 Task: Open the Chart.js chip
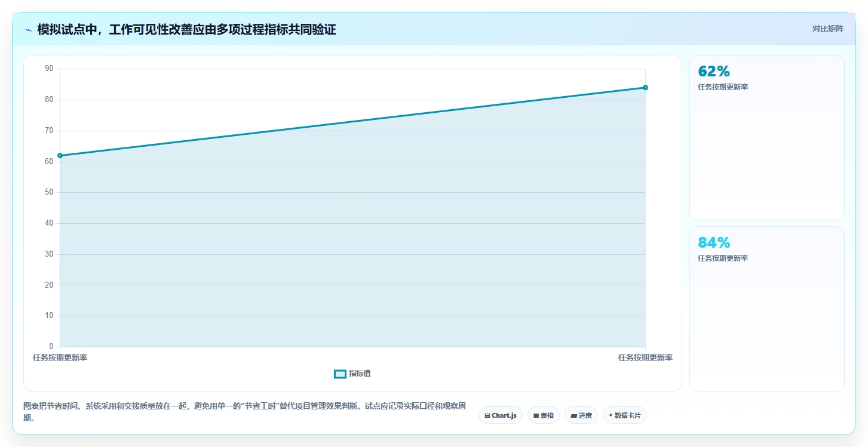tap(501, 415)
